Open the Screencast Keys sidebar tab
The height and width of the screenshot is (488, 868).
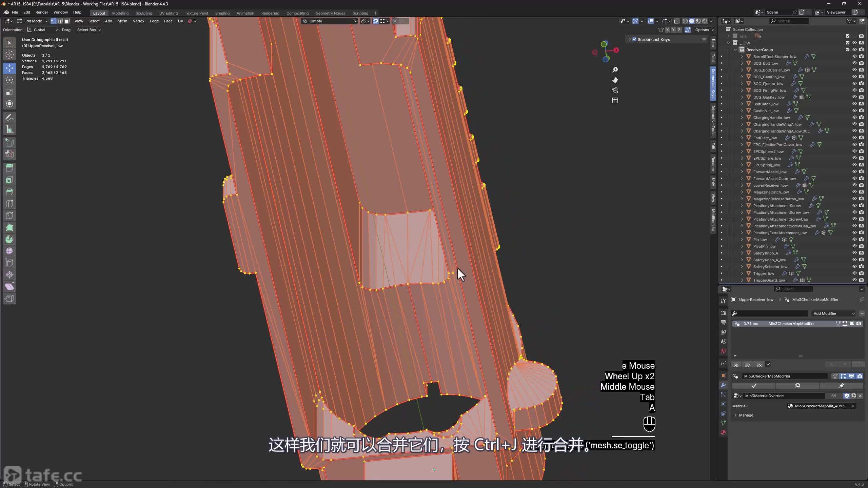click(x=713, y=83)
